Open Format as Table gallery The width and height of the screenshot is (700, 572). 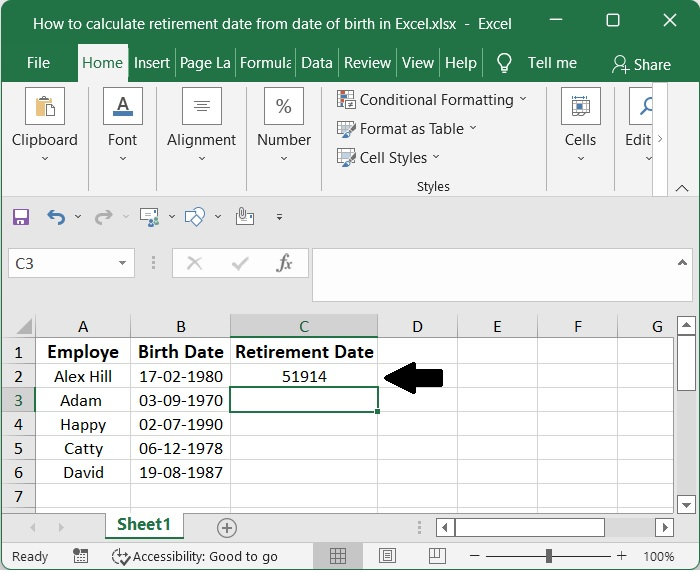tap(407, 128)
